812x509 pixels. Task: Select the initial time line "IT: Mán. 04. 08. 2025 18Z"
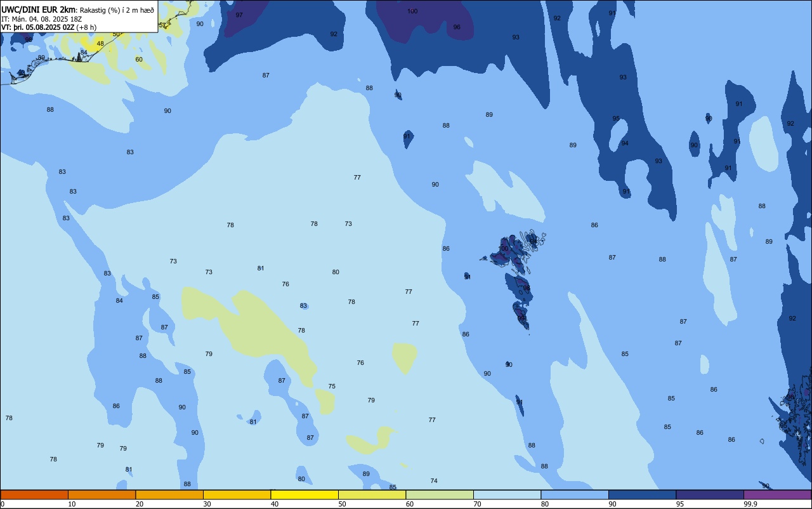point(42,19)
